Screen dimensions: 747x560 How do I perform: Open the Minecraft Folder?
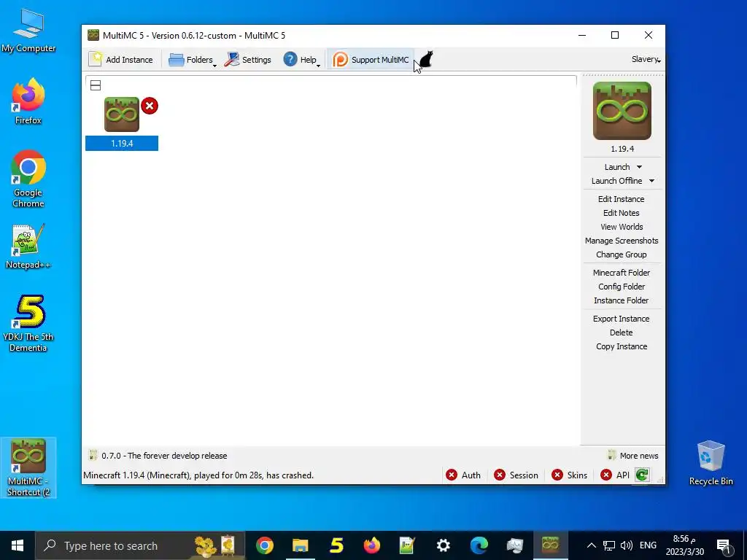(622, 273)
